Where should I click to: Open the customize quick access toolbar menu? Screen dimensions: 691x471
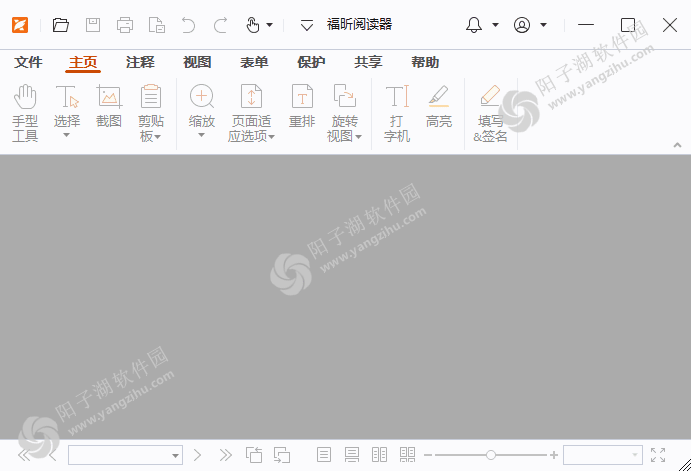coord(307,25)
